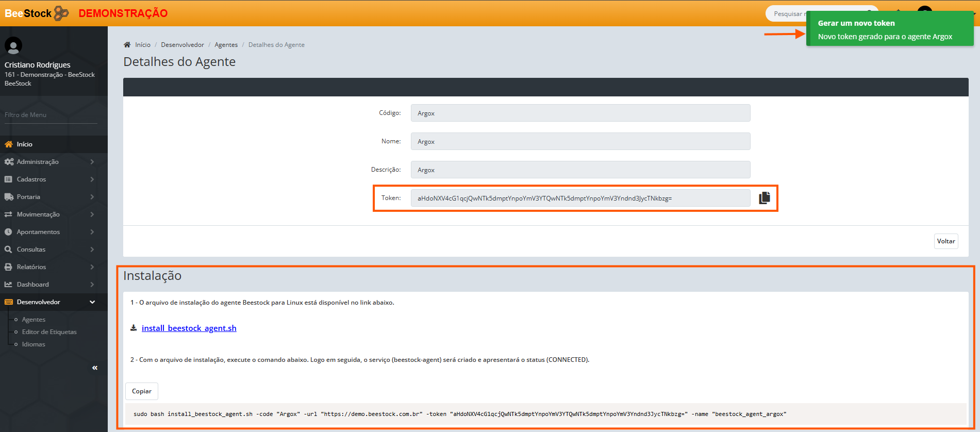980x432 pixels.
Task: Click the Filtro de Menu field
Action: coord(51,115)
